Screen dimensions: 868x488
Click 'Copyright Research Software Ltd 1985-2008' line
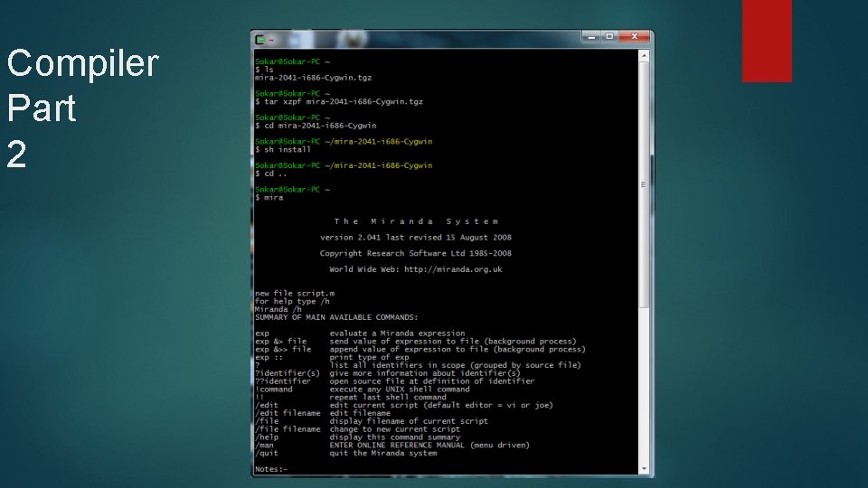pos(416,253)
